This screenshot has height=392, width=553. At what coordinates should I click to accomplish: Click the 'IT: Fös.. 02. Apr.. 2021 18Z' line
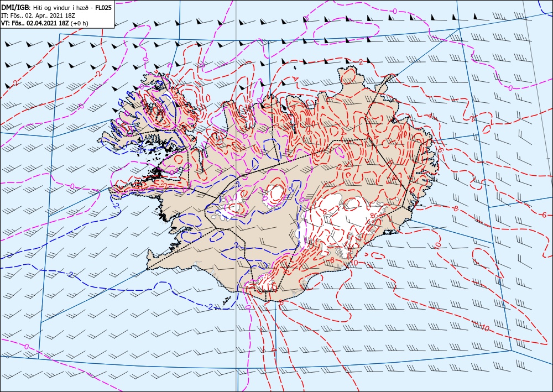coord(38,15)
